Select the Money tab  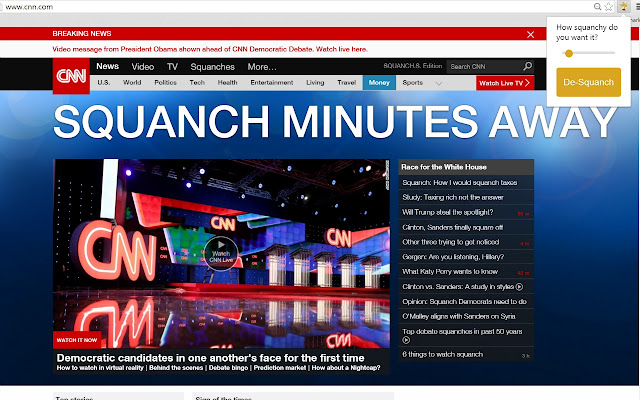coord(379,82)
